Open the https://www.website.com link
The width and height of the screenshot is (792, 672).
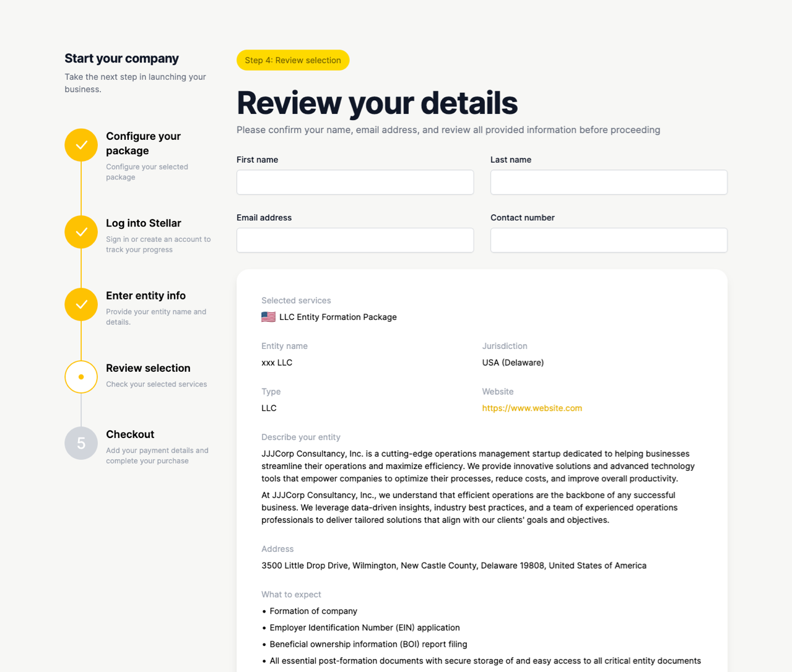(532, 408)
